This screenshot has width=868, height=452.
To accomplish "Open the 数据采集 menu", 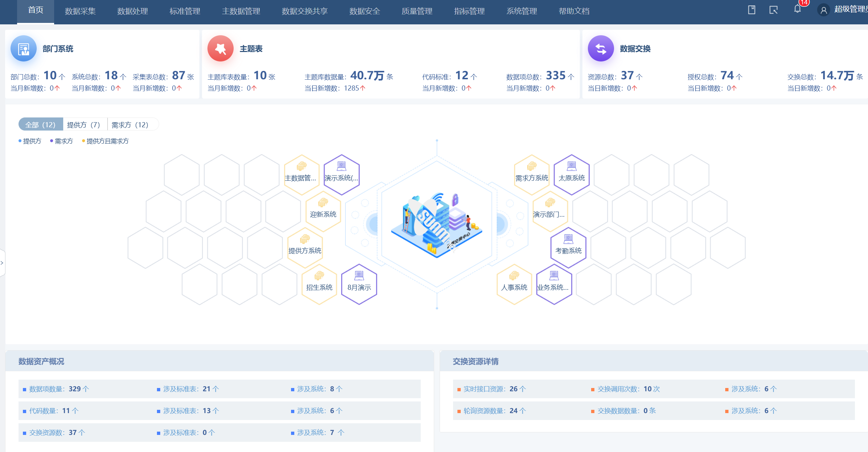I will click(80, 11).
